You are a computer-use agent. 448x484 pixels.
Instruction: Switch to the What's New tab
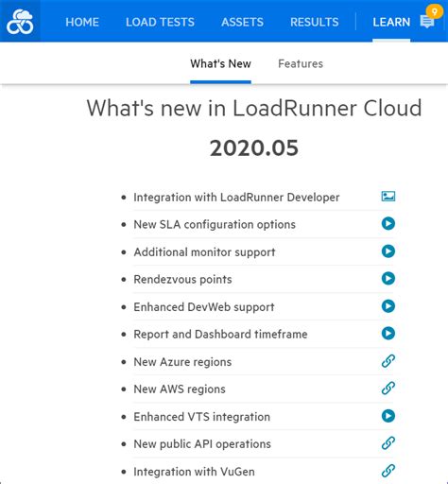pos(220,64)
